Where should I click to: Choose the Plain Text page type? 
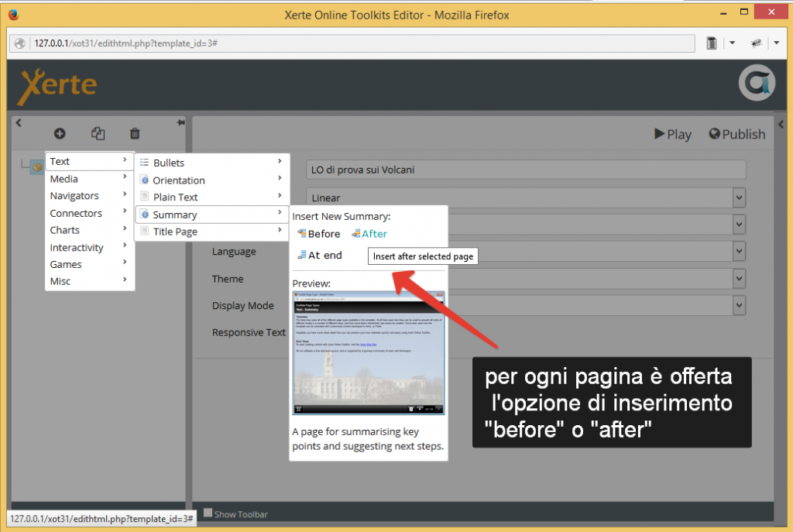pyautogui.click(x=211, y=197)
